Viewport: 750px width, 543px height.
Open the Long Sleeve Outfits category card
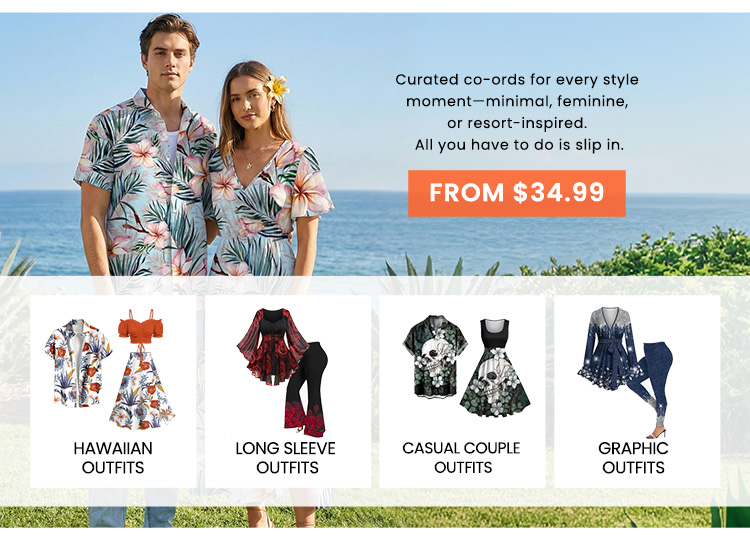287,391
